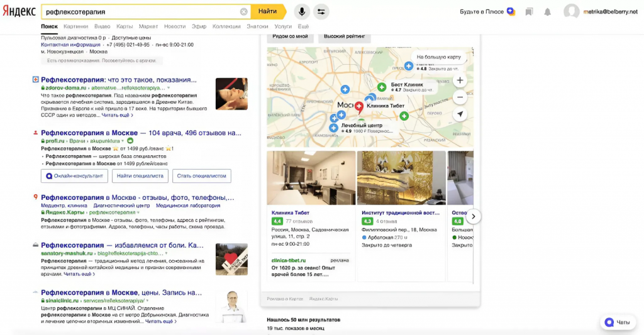Open Рефлексотерапия: что это такое result
The image size is (644, 335).
click(x=119, y=80)
